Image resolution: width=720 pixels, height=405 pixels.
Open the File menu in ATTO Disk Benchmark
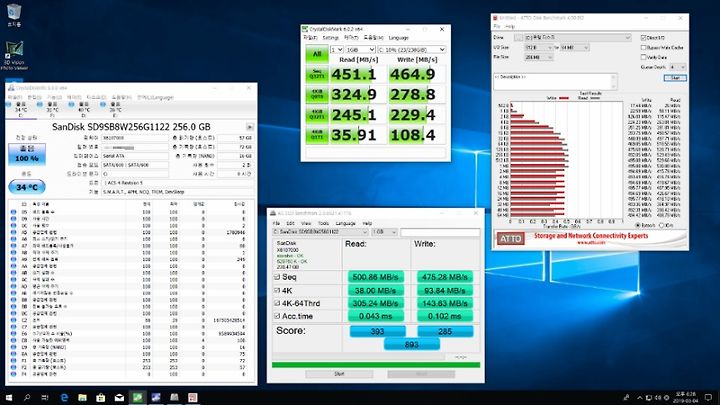coord(497,27)
